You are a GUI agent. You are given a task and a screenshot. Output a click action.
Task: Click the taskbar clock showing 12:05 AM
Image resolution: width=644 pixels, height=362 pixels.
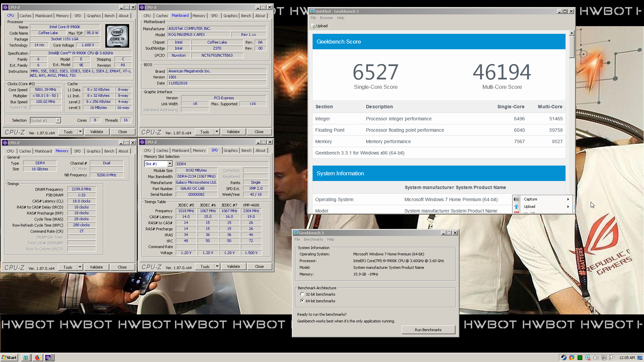(x=627, y=358)
